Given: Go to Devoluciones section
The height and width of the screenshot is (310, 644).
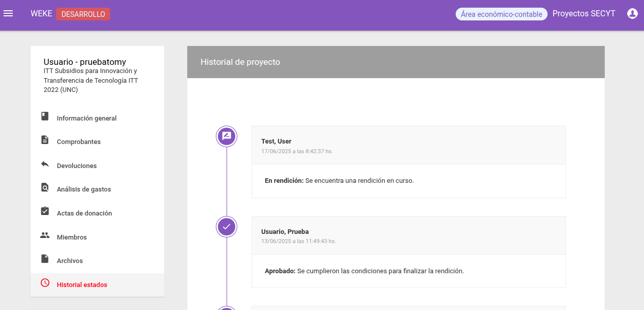Looking at the screenshot, I should (97, 165).
